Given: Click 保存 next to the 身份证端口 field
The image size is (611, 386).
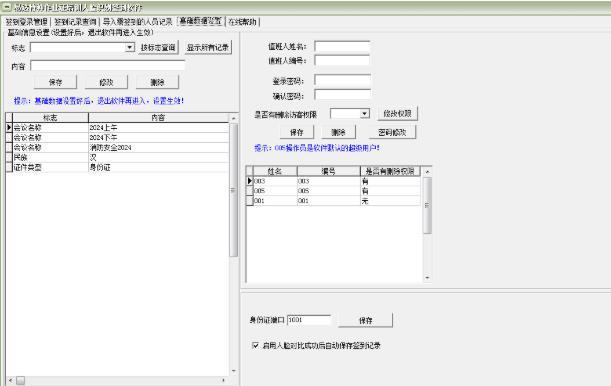Looking at the screenshot, I should [366, 320].
